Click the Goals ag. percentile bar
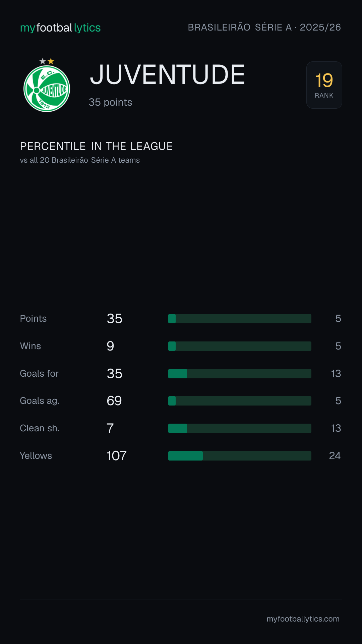The width and height of the screenshot is (362, 644). (240, 401)
